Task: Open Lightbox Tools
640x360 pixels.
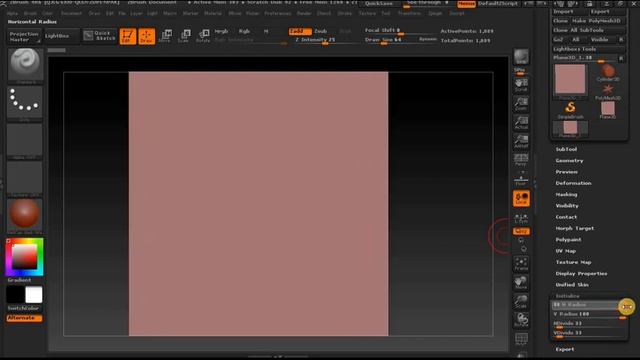Action: (x=588, y=49)
